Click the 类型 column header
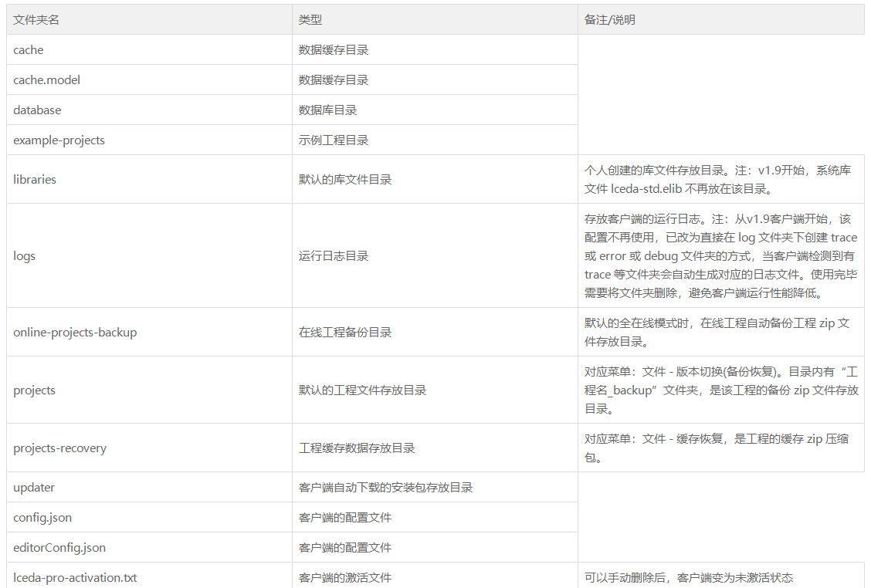The height and width of the screenshot is (588, 871). pos(310,20)
